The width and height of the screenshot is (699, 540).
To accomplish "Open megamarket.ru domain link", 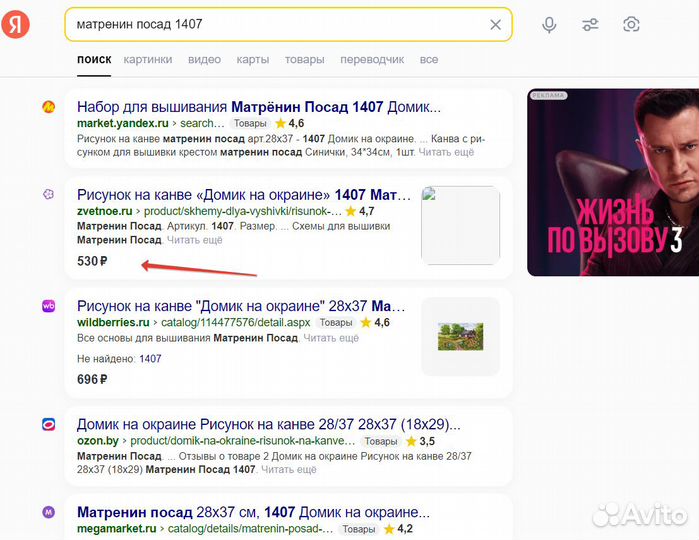I will tap(116, 529).
